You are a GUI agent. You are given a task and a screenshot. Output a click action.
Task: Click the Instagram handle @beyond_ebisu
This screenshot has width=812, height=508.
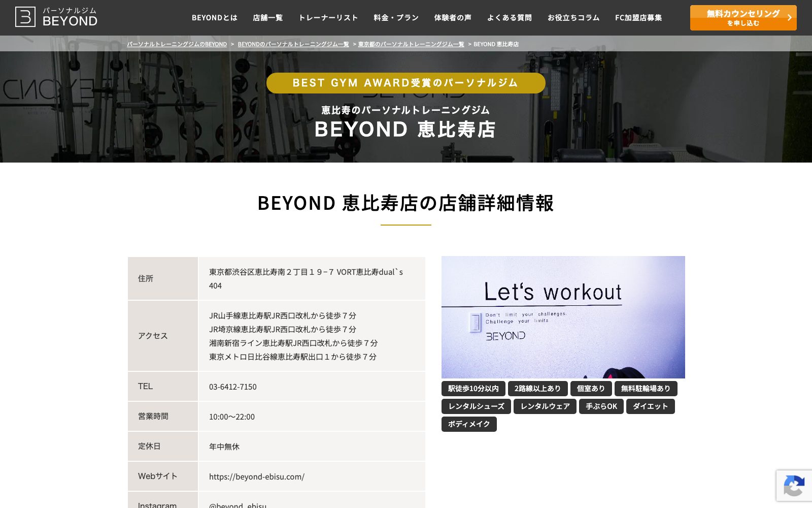coord(238,505)
